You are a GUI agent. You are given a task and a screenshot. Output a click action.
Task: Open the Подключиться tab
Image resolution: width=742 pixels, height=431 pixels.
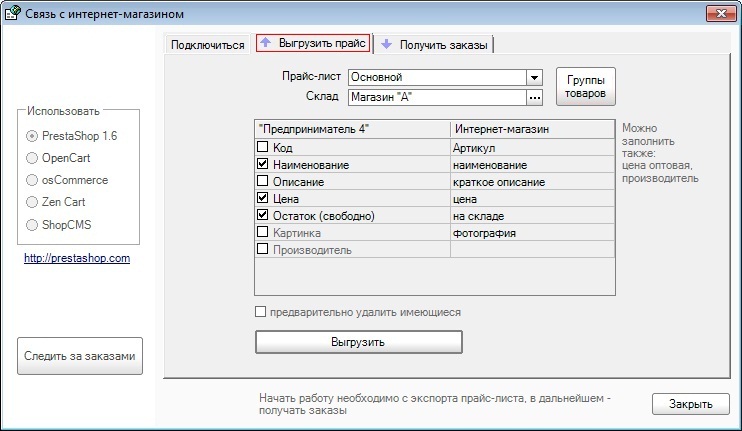(x=207, y=44)
